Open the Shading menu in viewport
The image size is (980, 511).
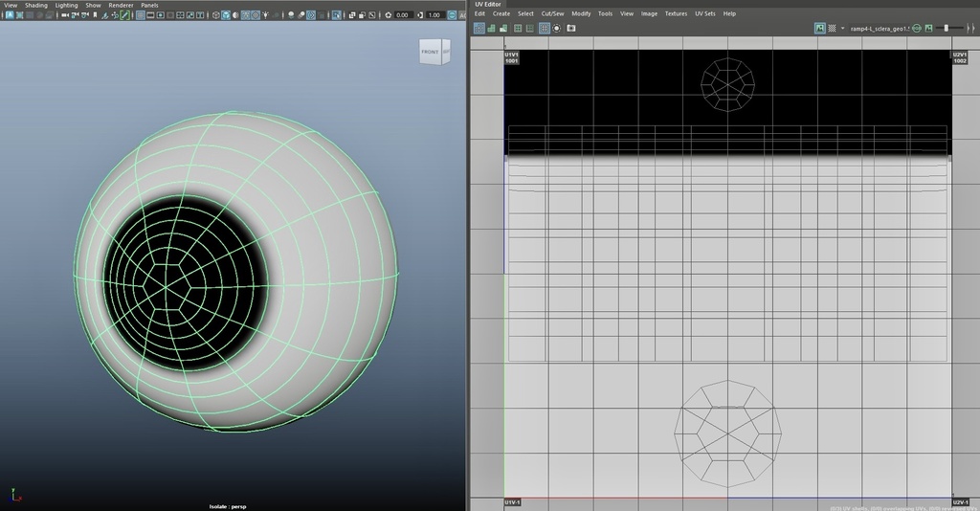point(35,5)
